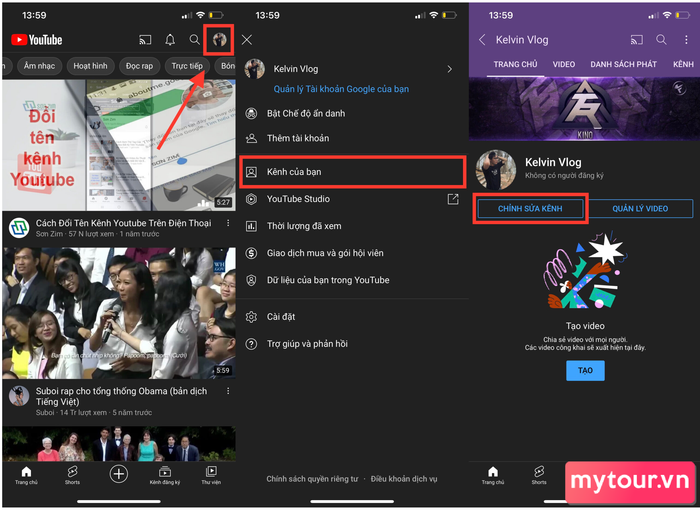Select Âm nhạc filter chip
Screen dimensions: 700x511
click(x=39, y=66)
